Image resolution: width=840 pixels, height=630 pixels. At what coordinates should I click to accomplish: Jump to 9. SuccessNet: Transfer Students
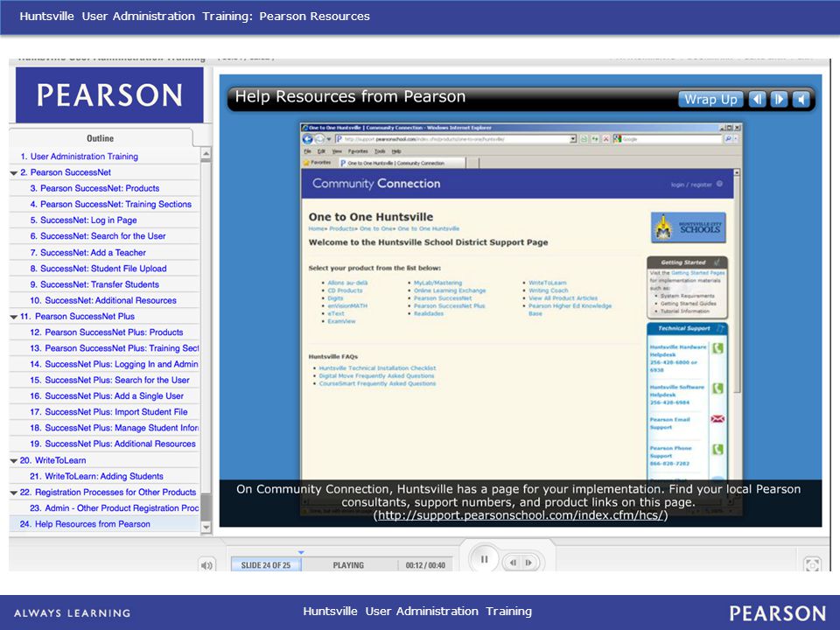[x=94, y=284]
